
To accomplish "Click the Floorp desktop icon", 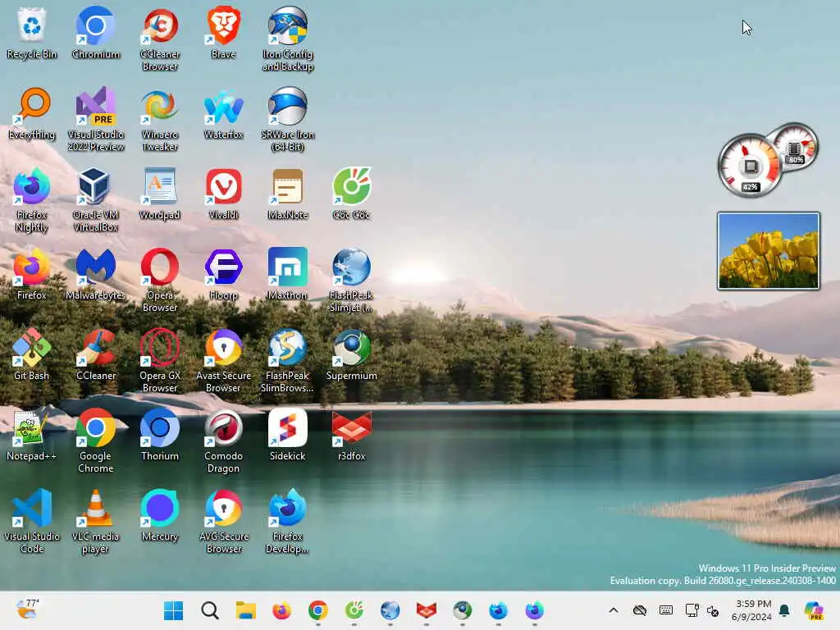I will pos(223,274).
